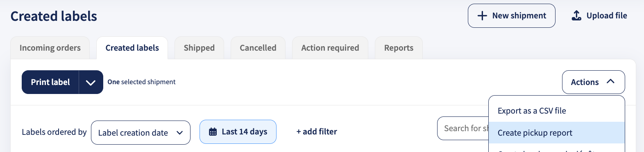Select the Action required tab
This screenshot has width=644, height=152.
click(x=330, y=48)
